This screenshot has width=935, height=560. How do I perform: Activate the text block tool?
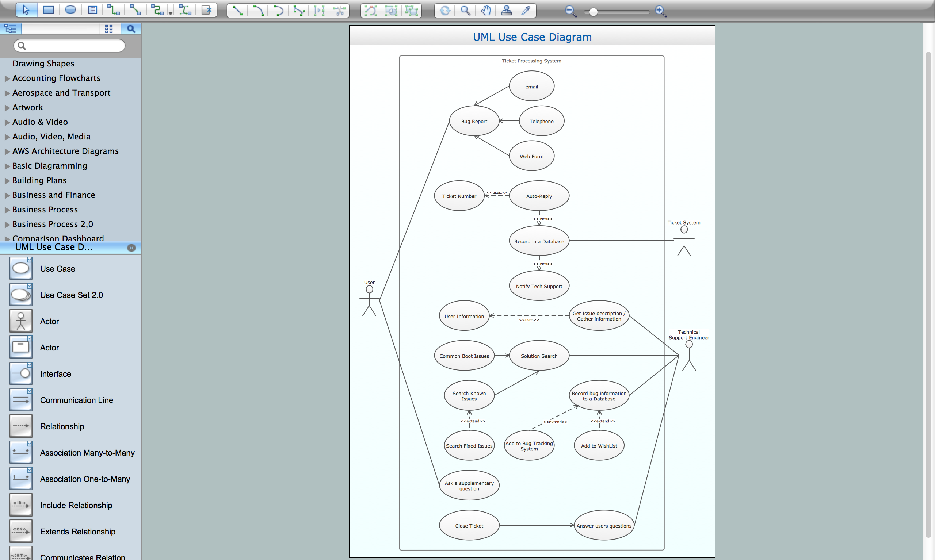coord(92,10)
